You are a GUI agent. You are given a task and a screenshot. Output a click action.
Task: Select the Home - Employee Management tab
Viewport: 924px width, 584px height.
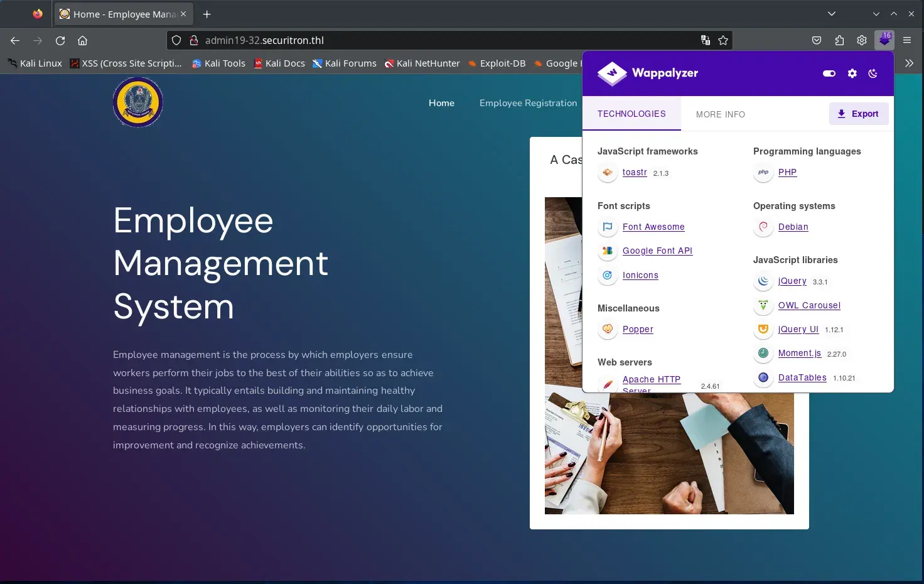pyautogui.click(x=124, y=14)
